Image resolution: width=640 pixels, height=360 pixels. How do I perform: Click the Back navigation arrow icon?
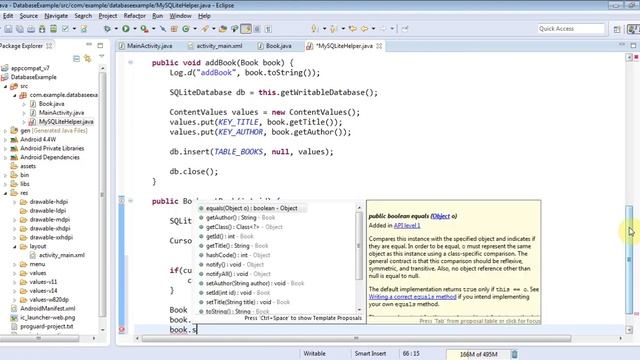364,29
